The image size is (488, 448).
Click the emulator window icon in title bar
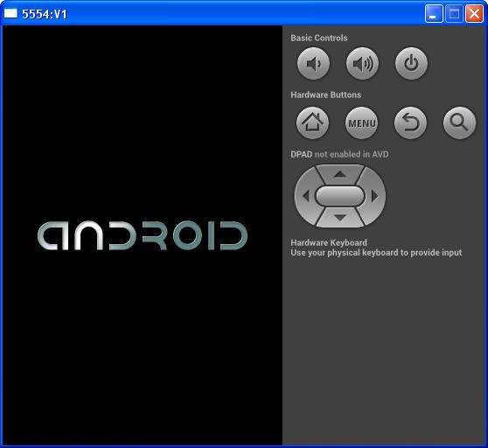(10, 13)
